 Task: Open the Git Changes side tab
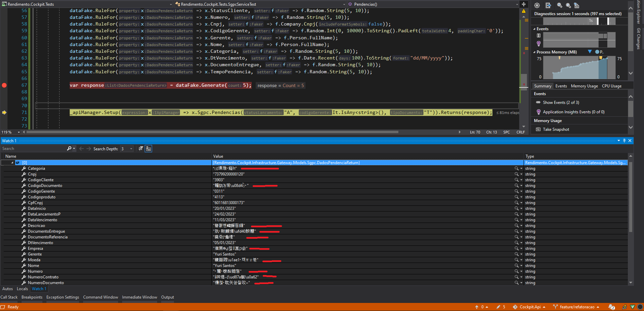pyautogui.click(x=638, y=38)
